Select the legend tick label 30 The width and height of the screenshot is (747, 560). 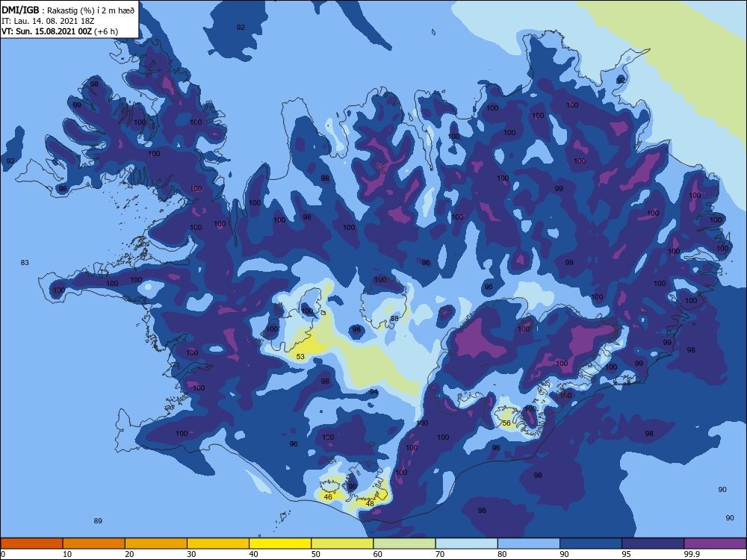191,554
